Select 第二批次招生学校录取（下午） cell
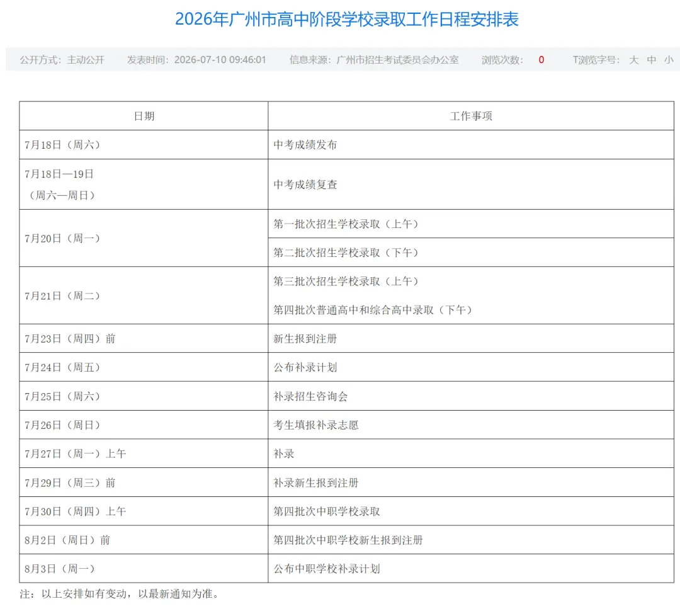Screen dimensions: 680x616 (471, 253)
